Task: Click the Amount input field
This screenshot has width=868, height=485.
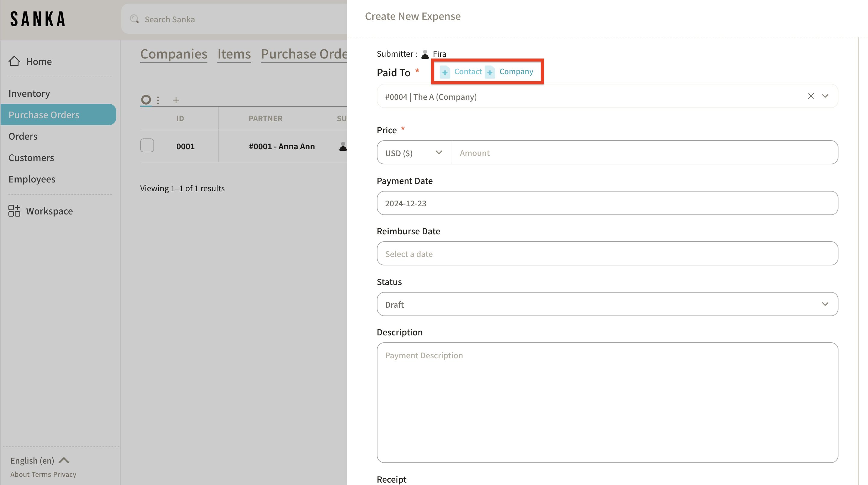Action: [644, 153]
